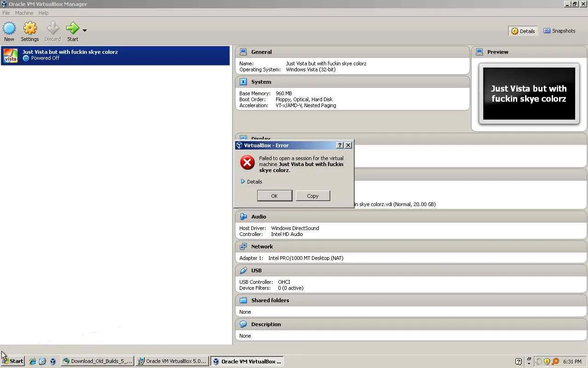588x368 pixels.
Task: Click the VirtualBox cube icon in error title bar
Action: pos(239,145)
